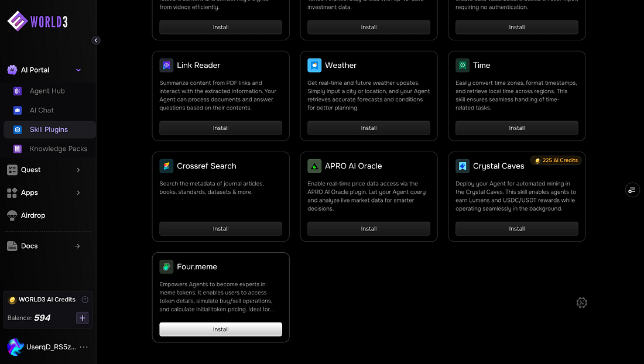Viewport: 644px width, 364px height.
Task: Open user account options ellipsis menu
Action: tap(84, 347)
